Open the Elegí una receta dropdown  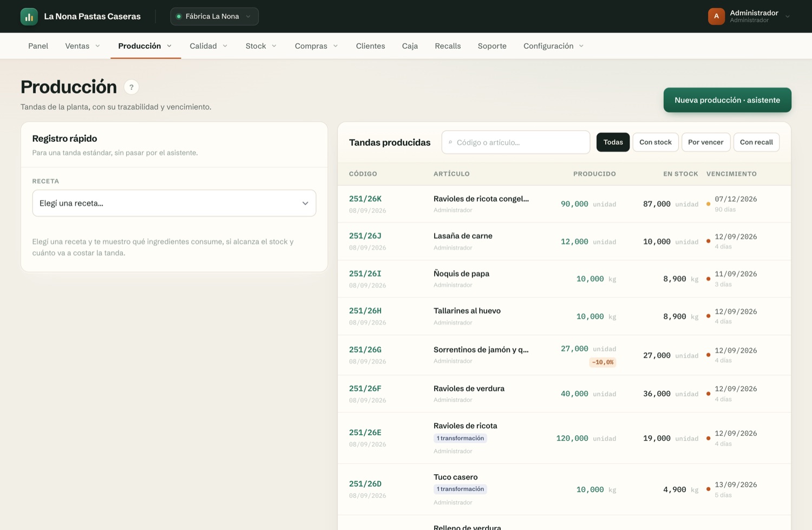[174, 203]
